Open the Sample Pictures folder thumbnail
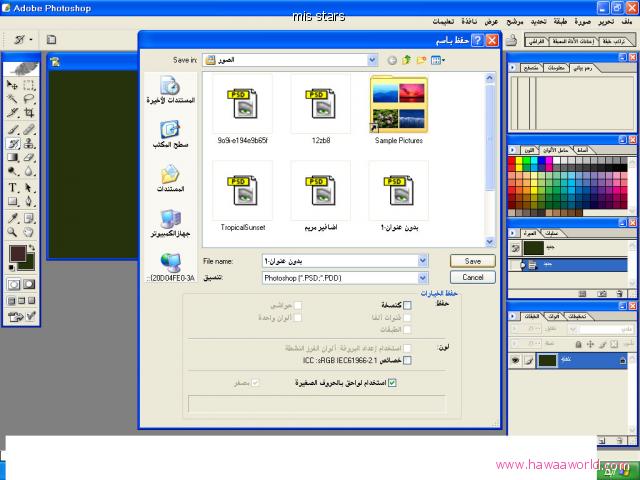This screenshot has width=640, height=480. pyautogui.click(x=398, y=105)
